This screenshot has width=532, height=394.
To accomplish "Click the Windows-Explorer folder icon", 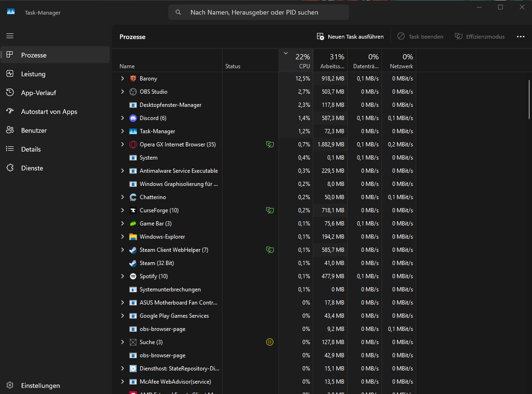I will (133, 237).
